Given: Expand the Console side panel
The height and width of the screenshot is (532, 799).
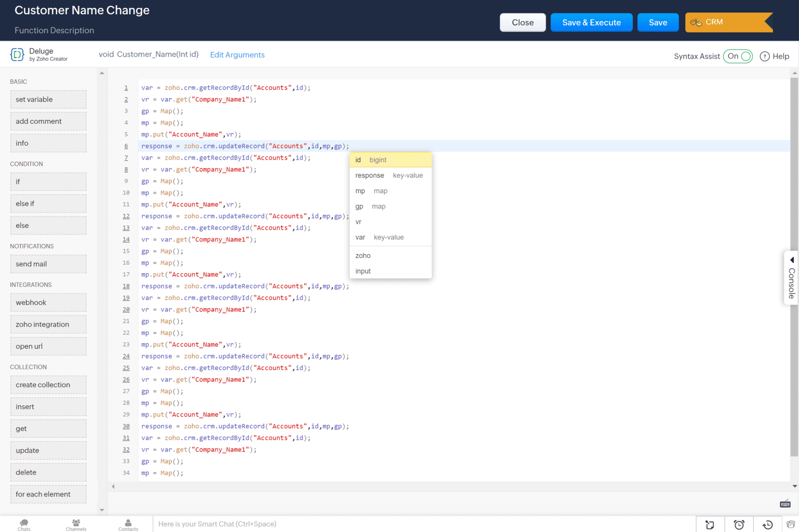Looking at the screenshot, I should (x=791, y=277).
